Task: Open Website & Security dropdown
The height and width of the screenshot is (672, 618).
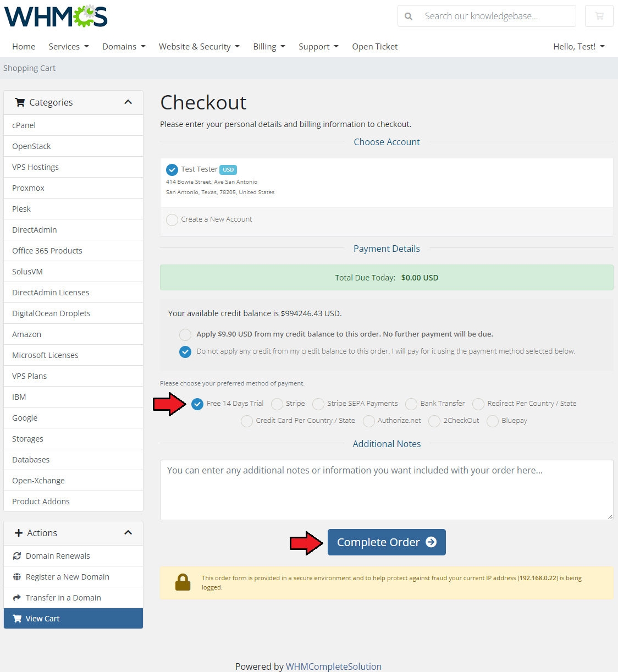Action: (199, 47)
